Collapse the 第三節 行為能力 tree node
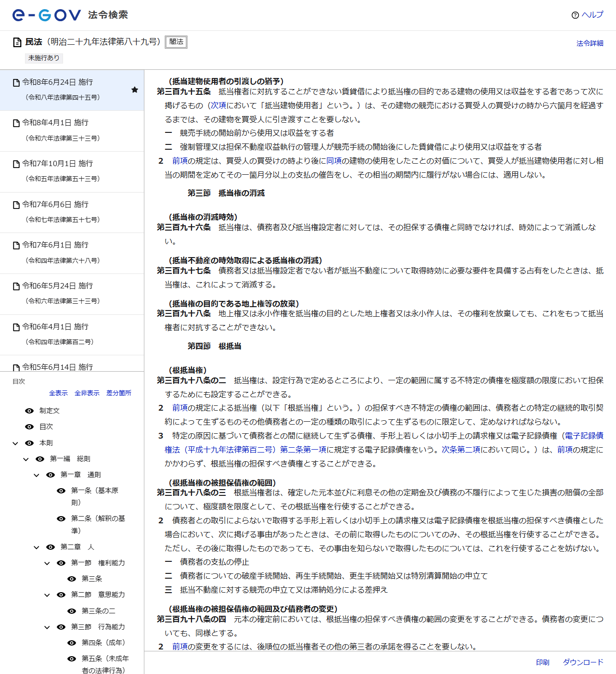 pyautogui.click(x=47, y=627)
